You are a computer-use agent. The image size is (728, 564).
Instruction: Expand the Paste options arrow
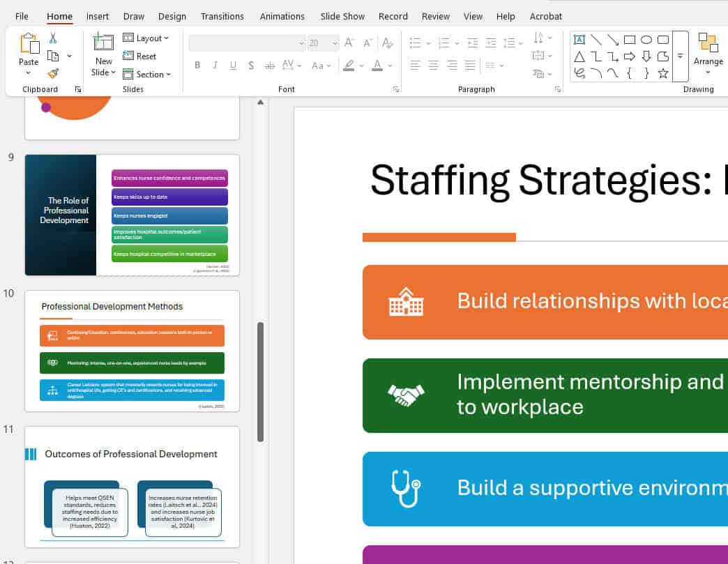[29, 73]
